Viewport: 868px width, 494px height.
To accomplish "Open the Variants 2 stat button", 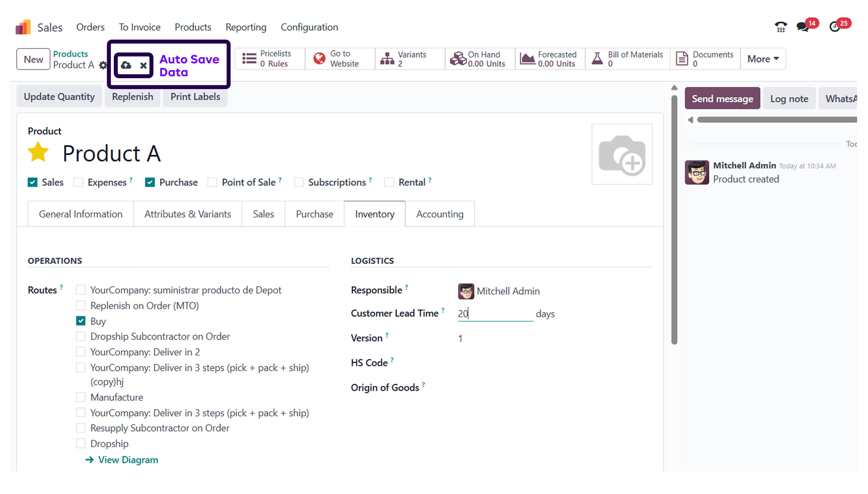I will point(410,59).
